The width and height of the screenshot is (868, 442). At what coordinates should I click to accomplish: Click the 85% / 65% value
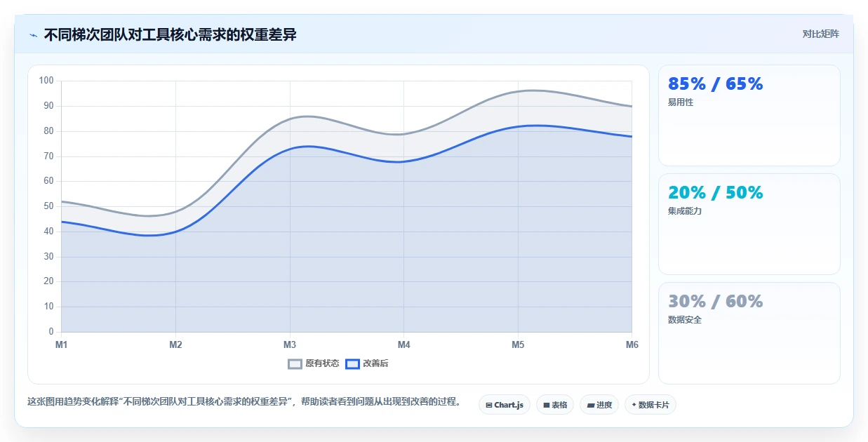715,84
